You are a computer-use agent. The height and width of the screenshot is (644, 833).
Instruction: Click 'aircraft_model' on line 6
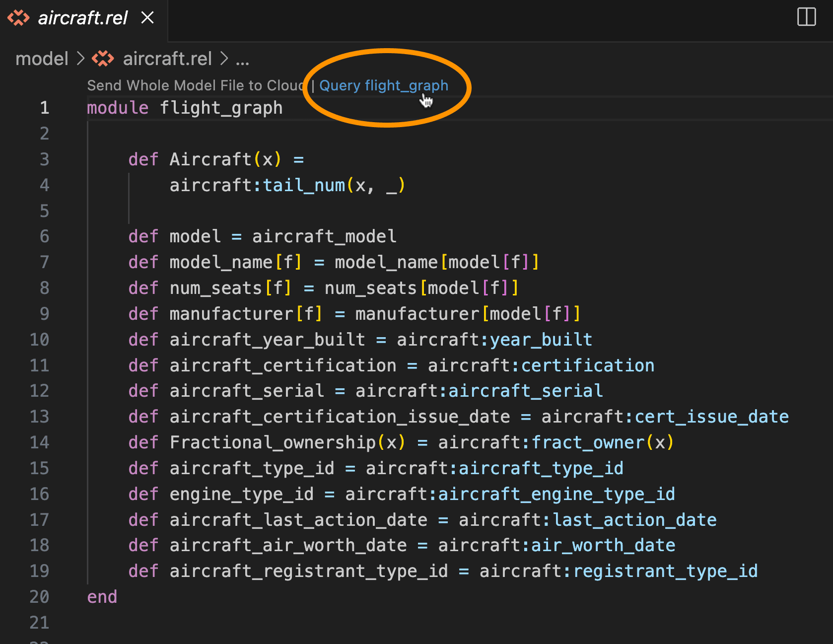(x=324, y=236)
